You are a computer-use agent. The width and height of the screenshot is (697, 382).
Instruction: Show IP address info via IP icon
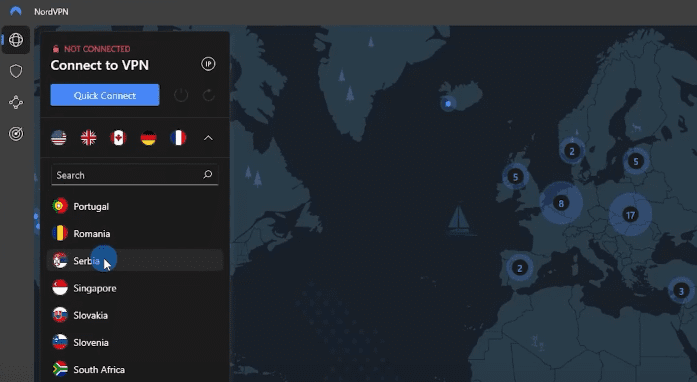pyautogui.click(x=208, y=64)
